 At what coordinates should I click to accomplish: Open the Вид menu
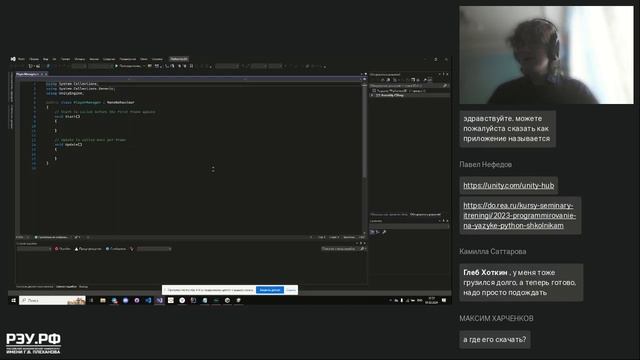tap(45, 59)
